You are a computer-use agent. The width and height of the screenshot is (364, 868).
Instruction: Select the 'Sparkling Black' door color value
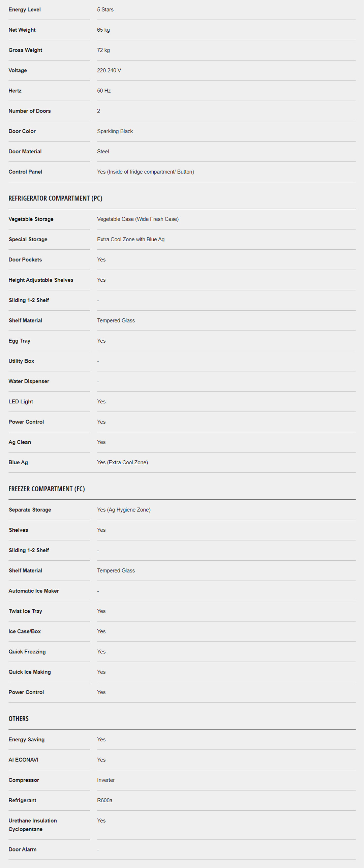[115, 131]
